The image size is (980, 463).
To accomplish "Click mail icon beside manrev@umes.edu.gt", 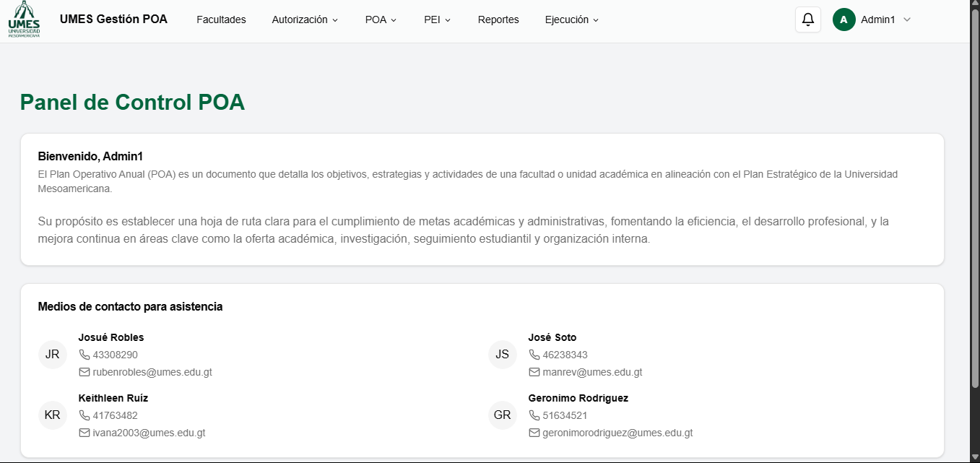I will click(x=534, y=373).
